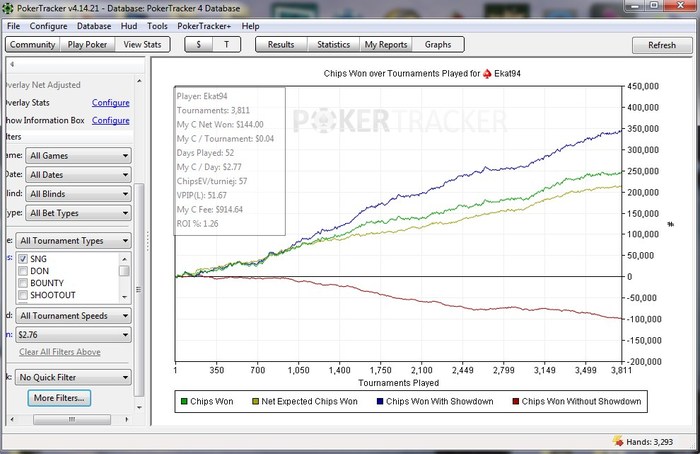This screenshot has width=700, height=454.
Task: Click 'Days Played: 52' in info box
Action: point(205,153)
